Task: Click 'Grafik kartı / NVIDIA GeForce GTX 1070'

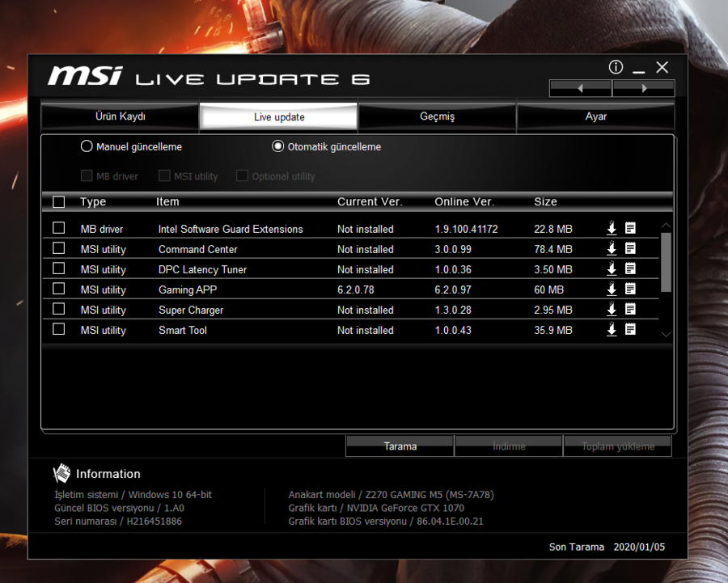Action: point(376,508)
